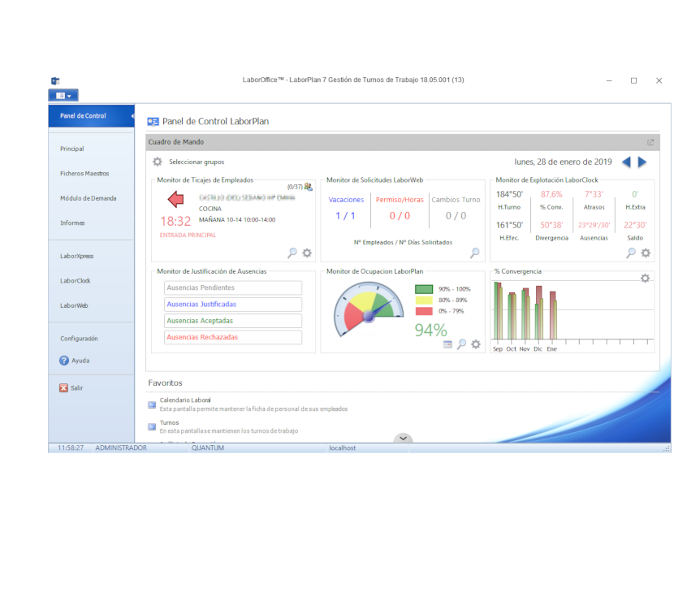The height and width of the screenshot is (614, 700).
Task: Click the green 90% - 100% legend swatch
Action: click(424, 289)
